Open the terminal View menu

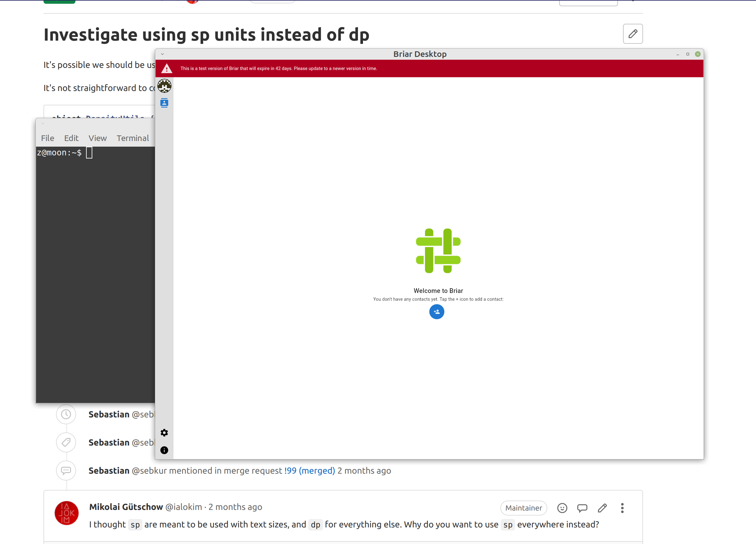click(x=98, y=138)
